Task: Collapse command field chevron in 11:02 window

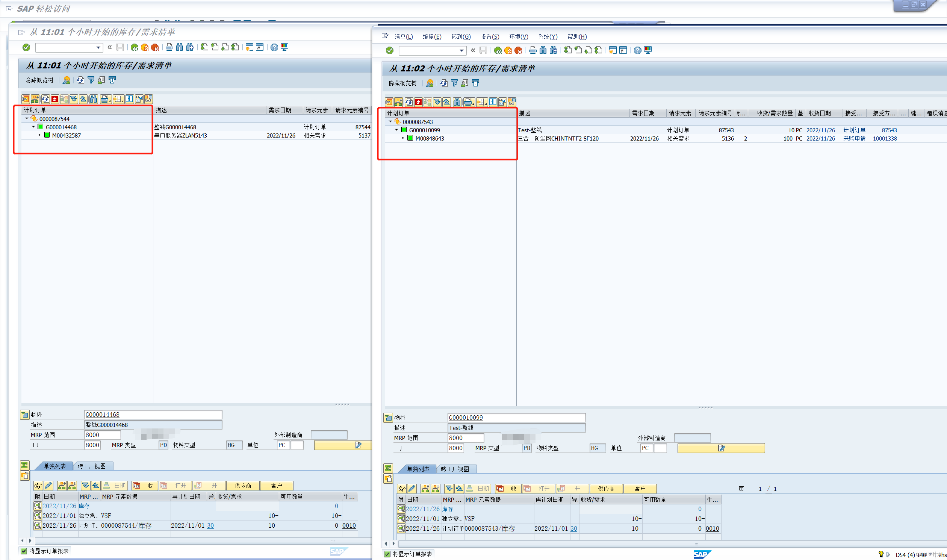Action: pyautogui.click(x=473, y=50)
